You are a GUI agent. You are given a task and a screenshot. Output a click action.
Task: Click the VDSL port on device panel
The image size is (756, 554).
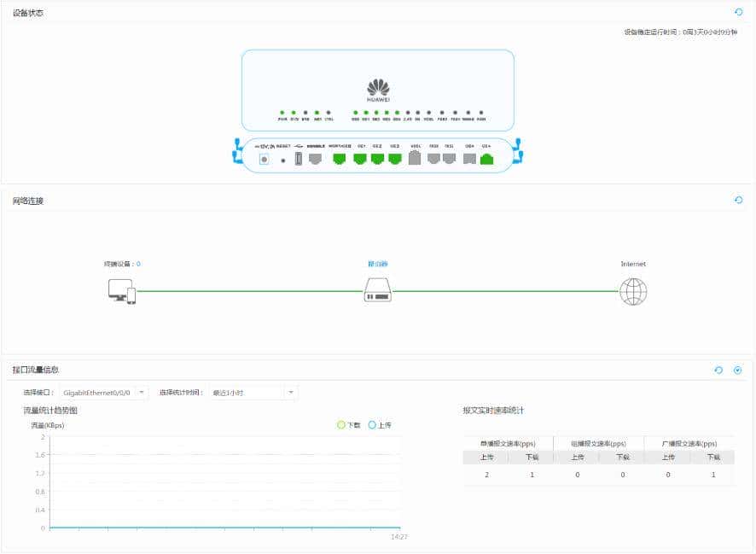click(x=416, y=158)
